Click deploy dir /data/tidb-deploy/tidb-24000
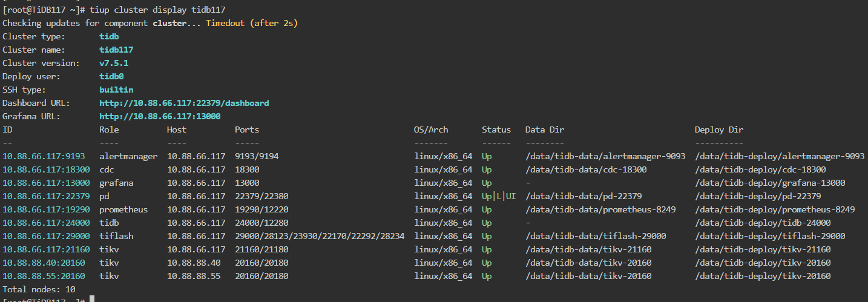Viewport: 868px width, 302px height. [x=763, y=223]
